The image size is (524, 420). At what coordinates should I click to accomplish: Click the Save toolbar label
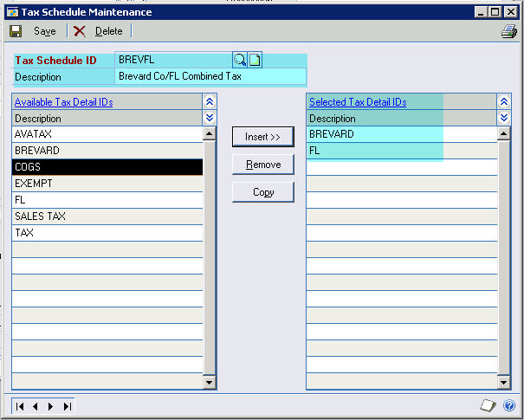(45, 31)
